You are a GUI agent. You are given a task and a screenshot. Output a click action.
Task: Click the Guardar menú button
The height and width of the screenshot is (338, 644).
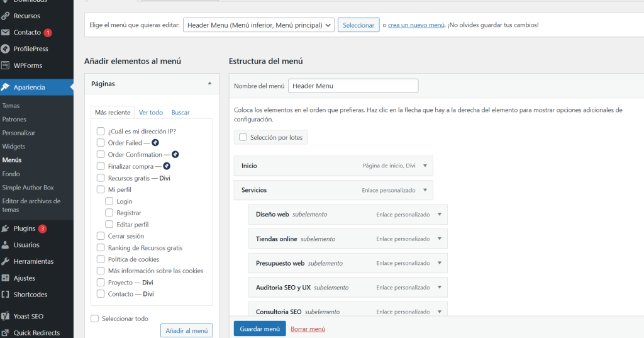pyautogui.click(x=260, y=329)
